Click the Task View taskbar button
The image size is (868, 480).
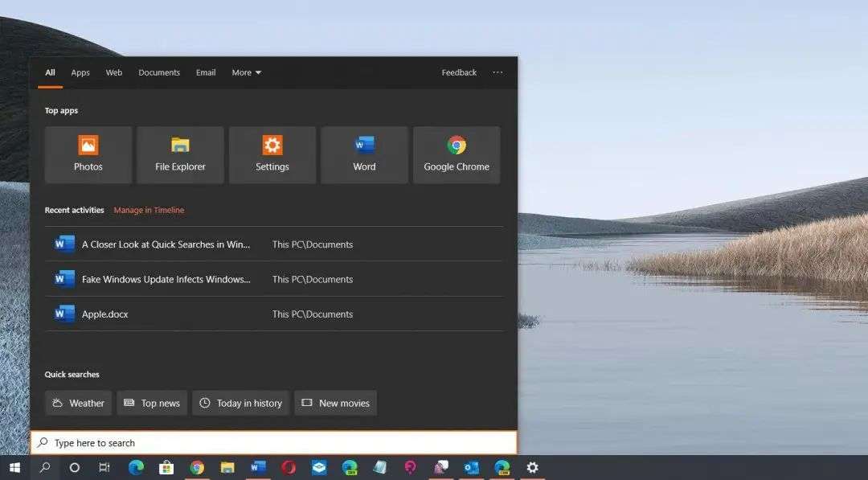coord(104,467)
